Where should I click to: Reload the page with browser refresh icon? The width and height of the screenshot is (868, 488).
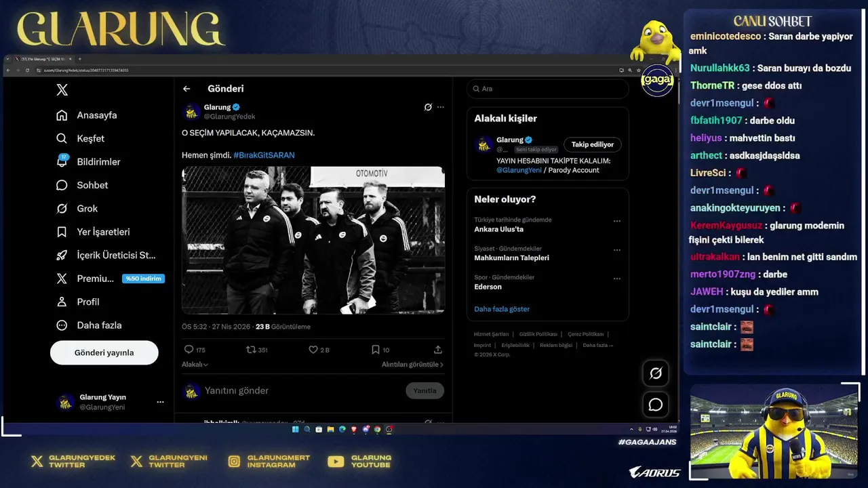click(27, 70)
